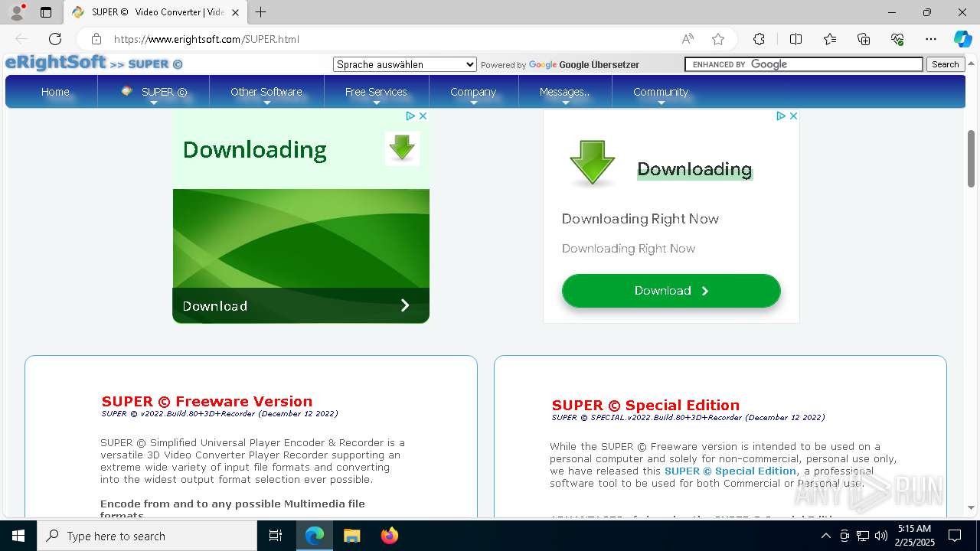
Task: Open the Sprache auswählen language dropdown
Action: click(x=405, y=64)
